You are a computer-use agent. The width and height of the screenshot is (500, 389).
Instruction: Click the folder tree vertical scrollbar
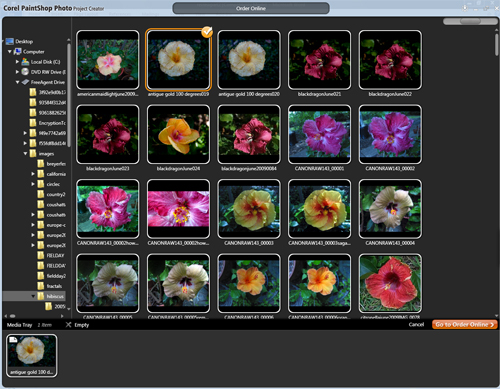pyautogui.click(x=69, y=95)
